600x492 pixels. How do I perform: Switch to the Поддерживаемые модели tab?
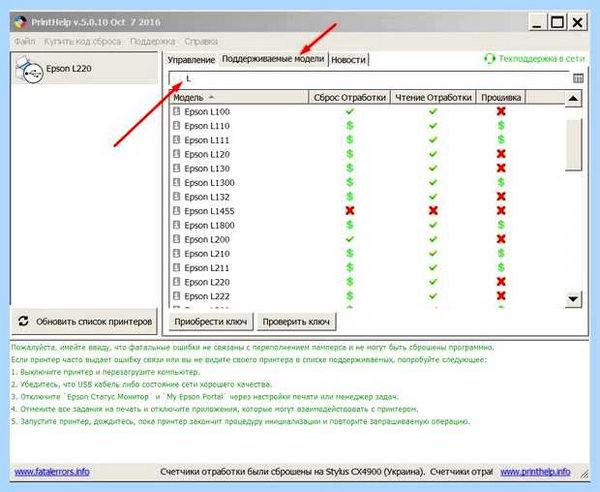point(273,59)
